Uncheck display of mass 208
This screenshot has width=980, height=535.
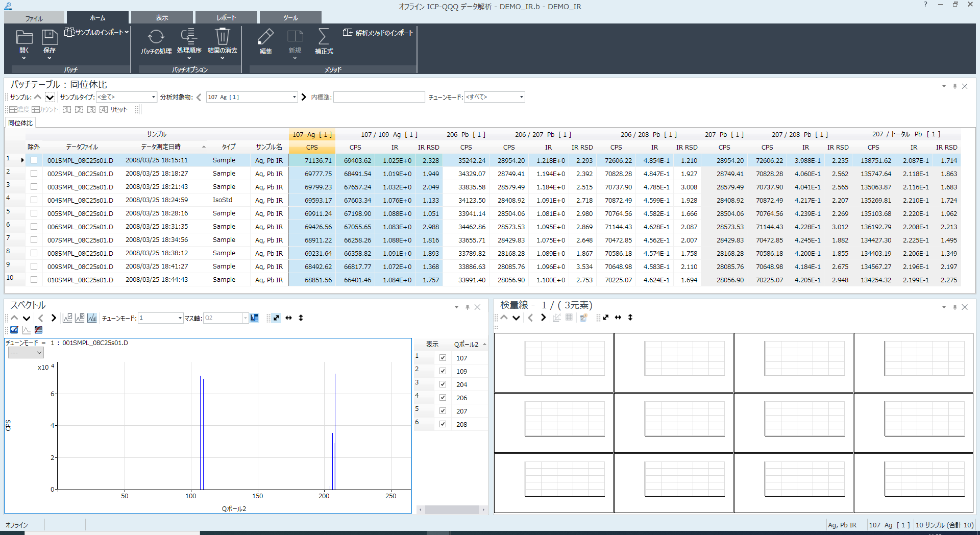tap(443, 424)
